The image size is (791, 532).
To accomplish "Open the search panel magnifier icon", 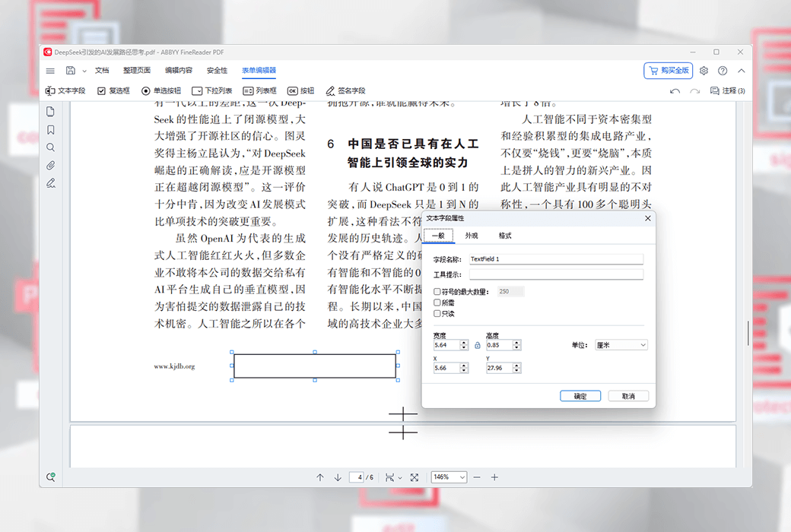I will pyautogui.click(x=51, y=147).
